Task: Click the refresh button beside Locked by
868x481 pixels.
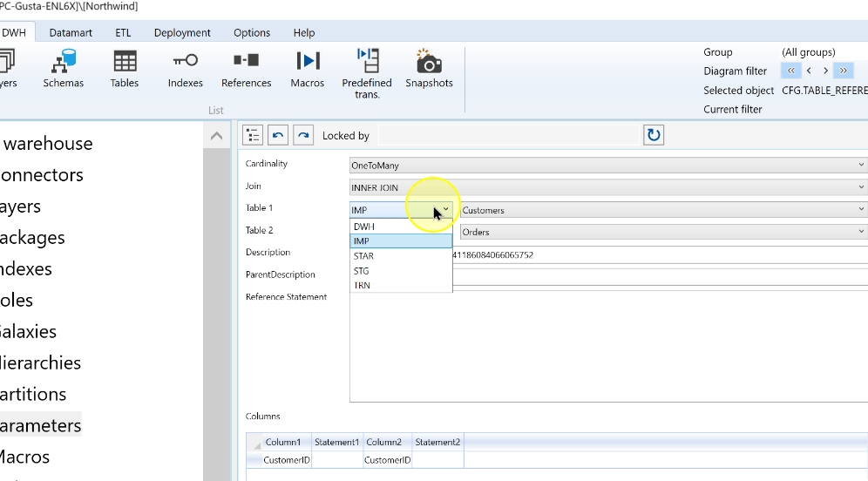Action: tap(654, 135)
